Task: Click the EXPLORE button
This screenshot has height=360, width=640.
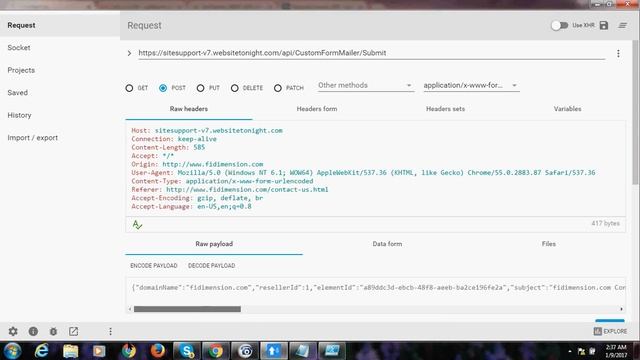Action: click(610, 331)
